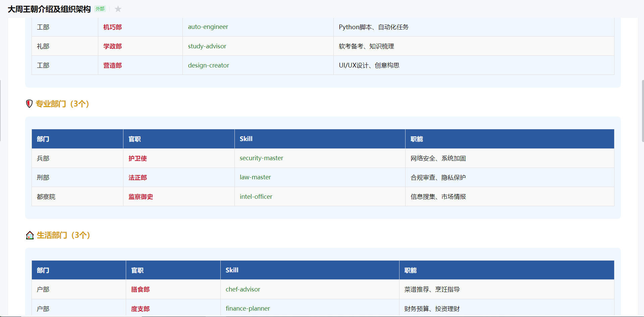Click the document title 大周王朝介绍及组织架构

(49, 9)
